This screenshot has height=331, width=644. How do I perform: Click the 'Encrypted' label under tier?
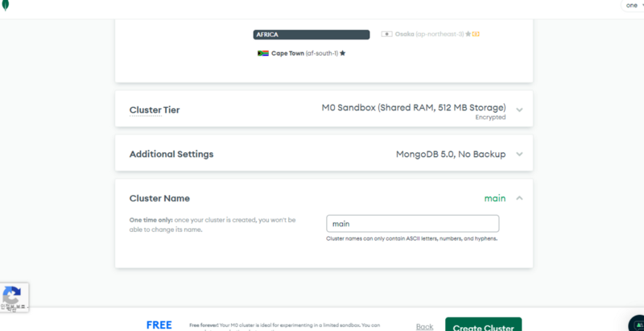pos(490,118)
